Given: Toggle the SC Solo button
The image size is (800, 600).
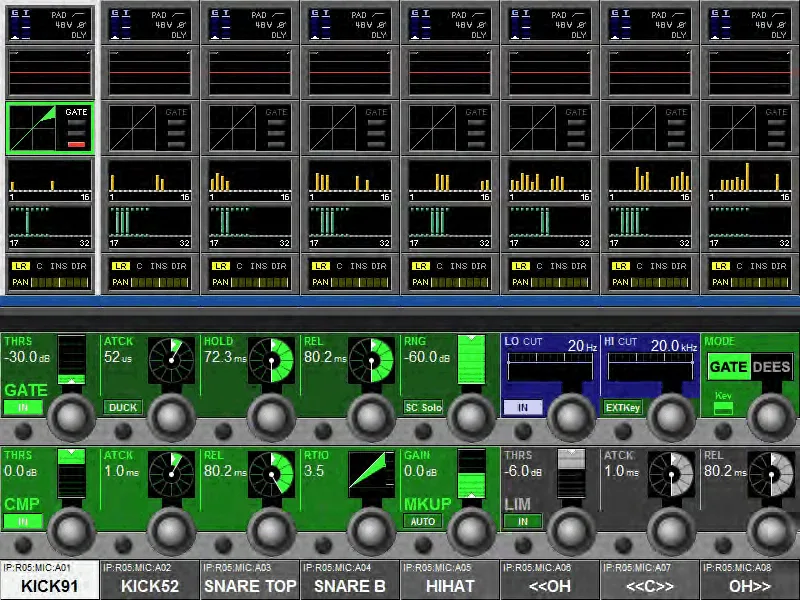Looking at the screenshot, I should pyautogui.click(x=423, y=407).
